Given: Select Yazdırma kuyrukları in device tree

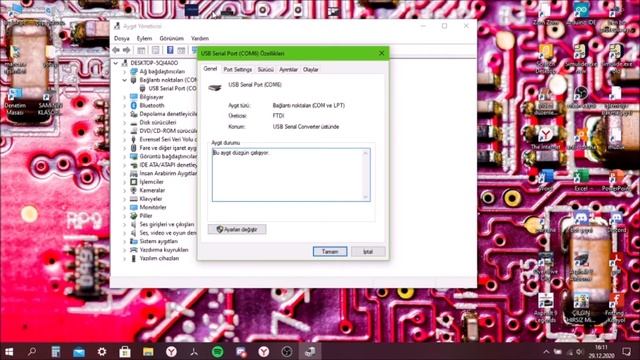Looking at the screenshot, I should point(164,250).
